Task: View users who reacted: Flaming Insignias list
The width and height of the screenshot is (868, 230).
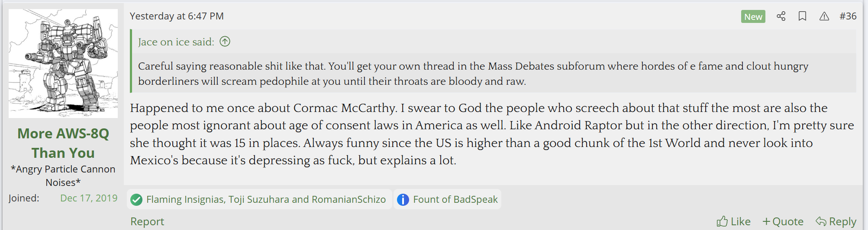Action: coord(266,199)
